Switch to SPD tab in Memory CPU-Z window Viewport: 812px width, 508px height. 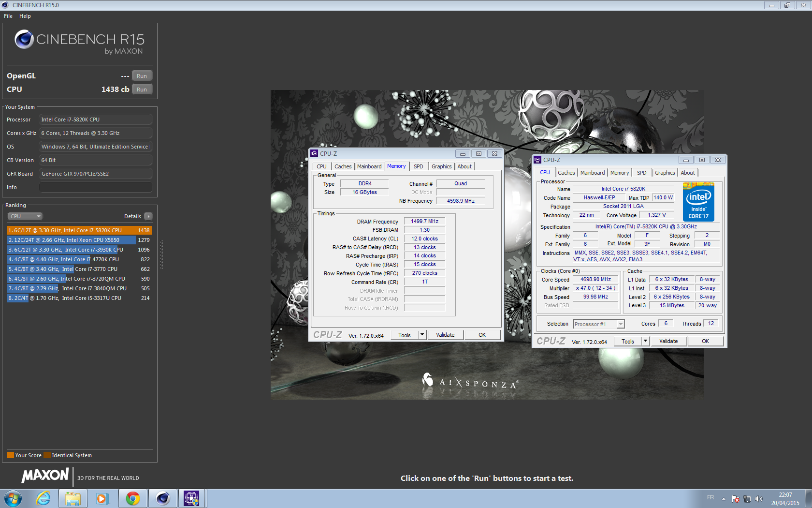pyautogui.click(x=419, y=166)
